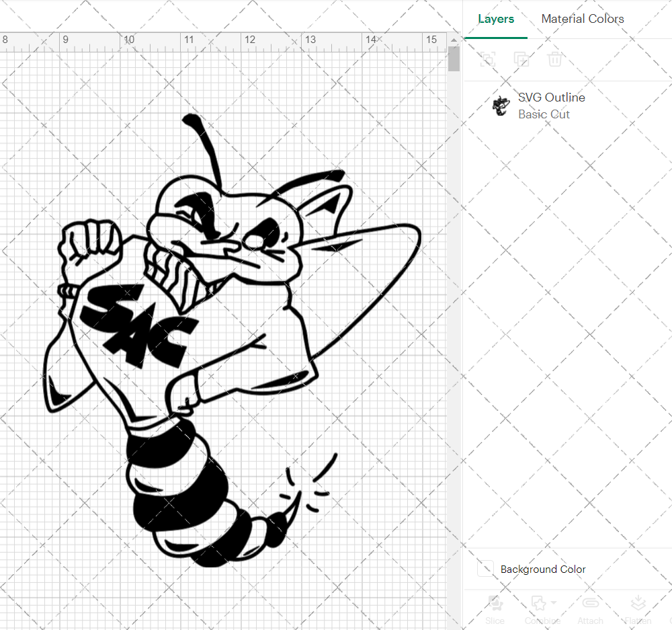Screen dimensions: 672x630
Task: Click the Group layers icon
Action: [x=488, y=59]
